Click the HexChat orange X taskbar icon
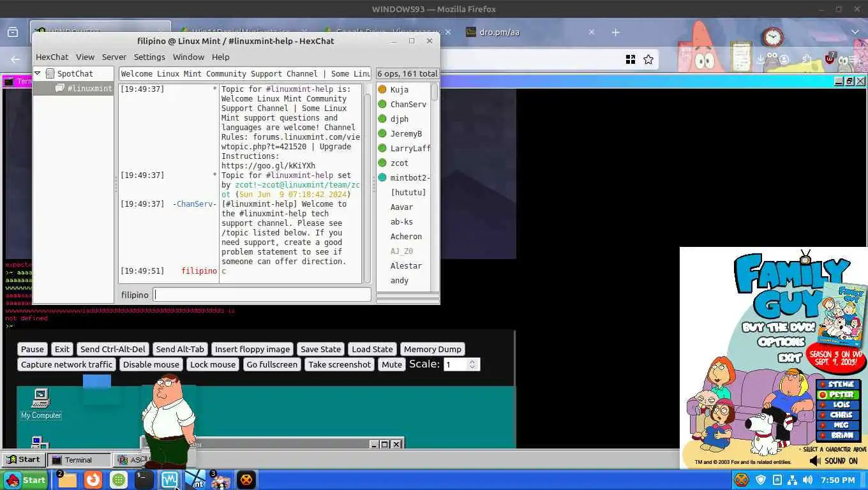Image resolution: width=868 pixels, height=490 pixels. point(246,480)
